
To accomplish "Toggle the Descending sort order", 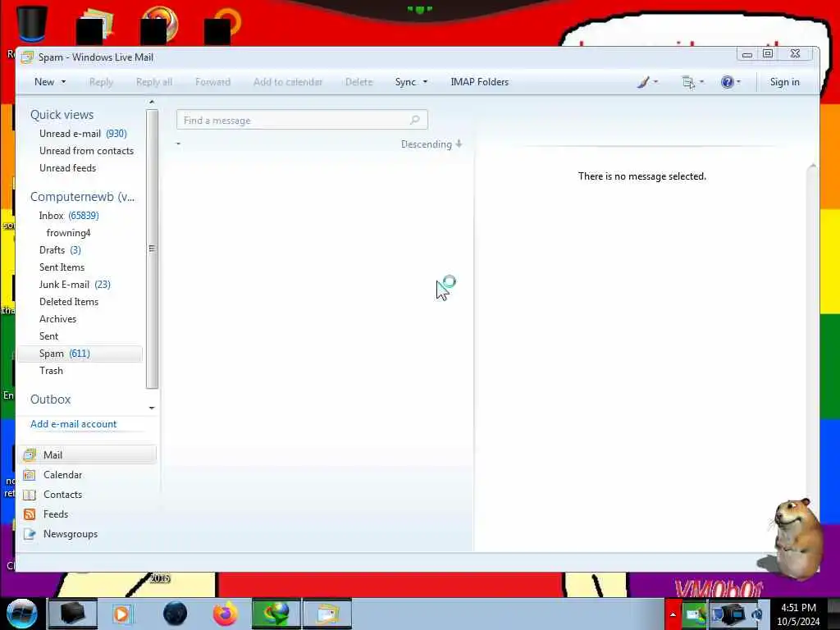I will (431, 144).
